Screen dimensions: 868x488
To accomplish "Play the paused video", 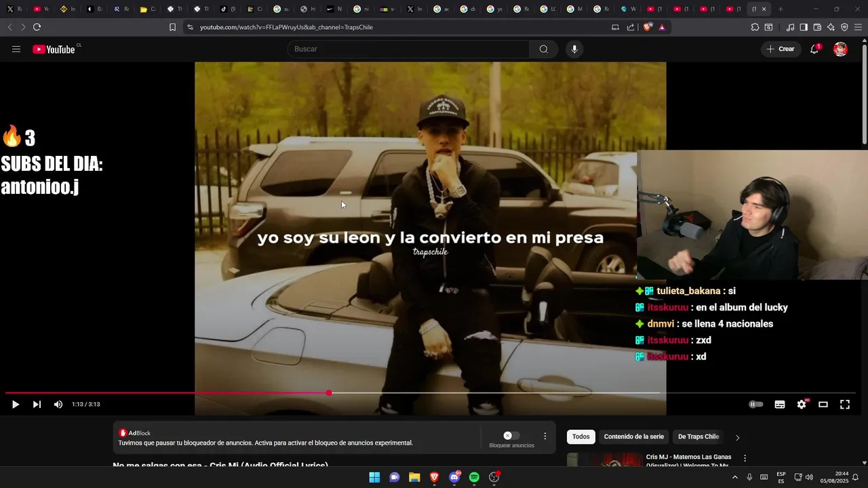I will click(16, 405).
